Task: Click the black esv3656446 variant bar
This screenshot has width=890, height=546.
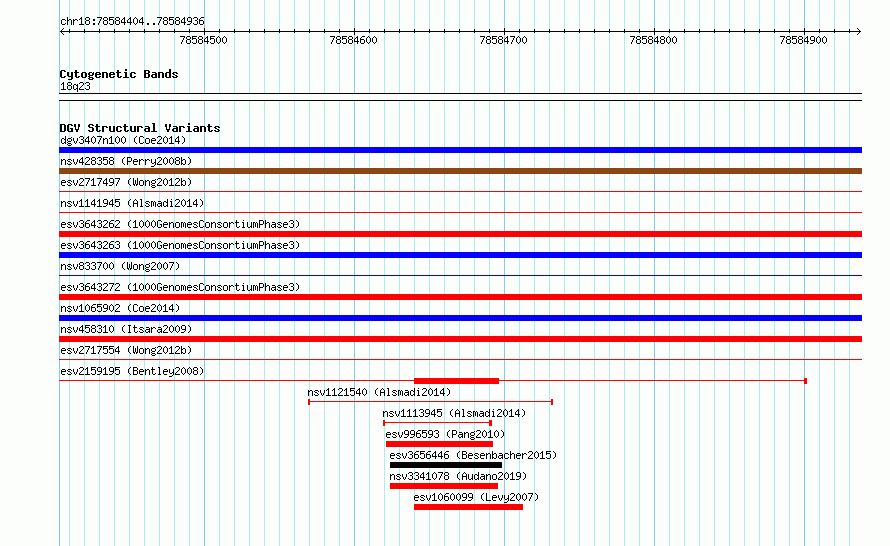Action: (x=446, y=465)
